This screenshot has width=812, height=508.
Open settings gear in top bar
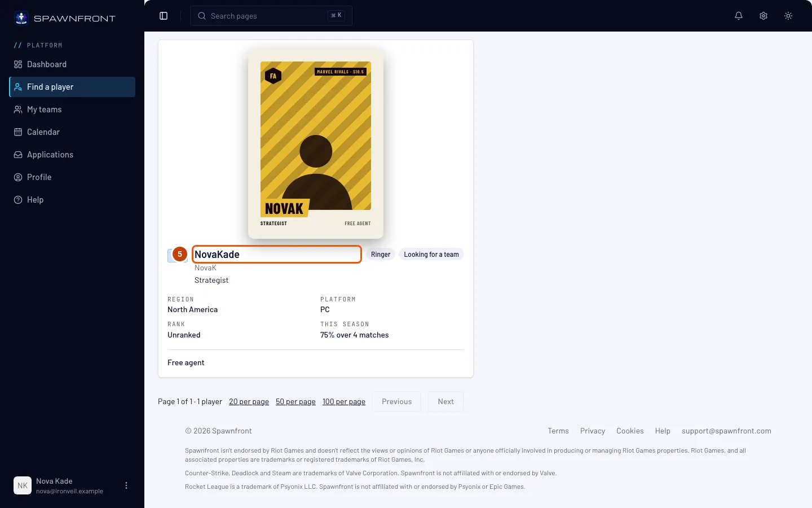click(x=764, y=16)
